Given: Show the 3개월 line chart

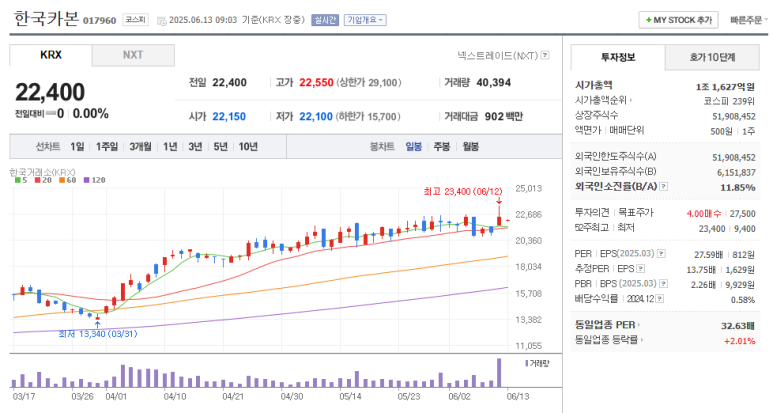Looking at the screenshot, I should coord(141,146).
